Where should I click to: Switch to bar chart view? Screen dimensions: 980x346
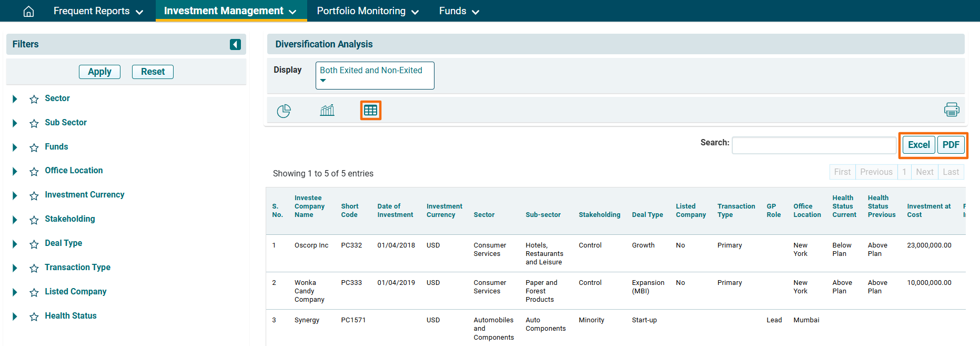327,111
